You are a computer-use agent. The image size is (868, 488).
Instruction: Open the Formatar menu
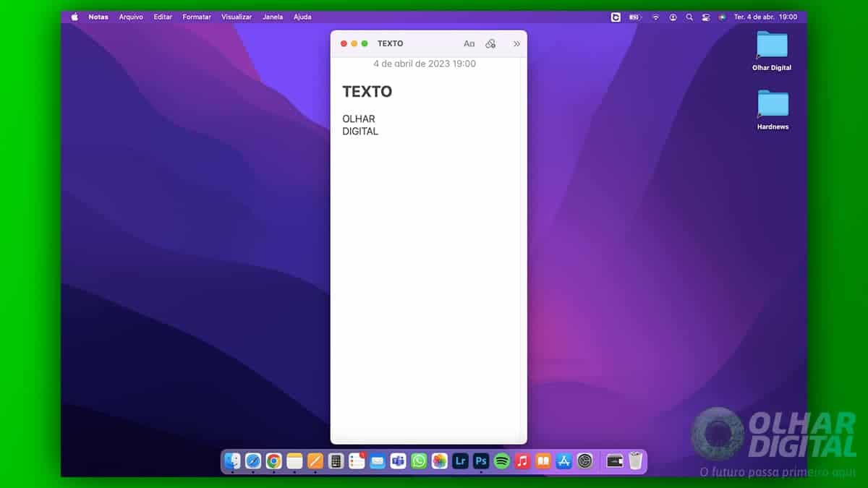(x=197, y=17)
